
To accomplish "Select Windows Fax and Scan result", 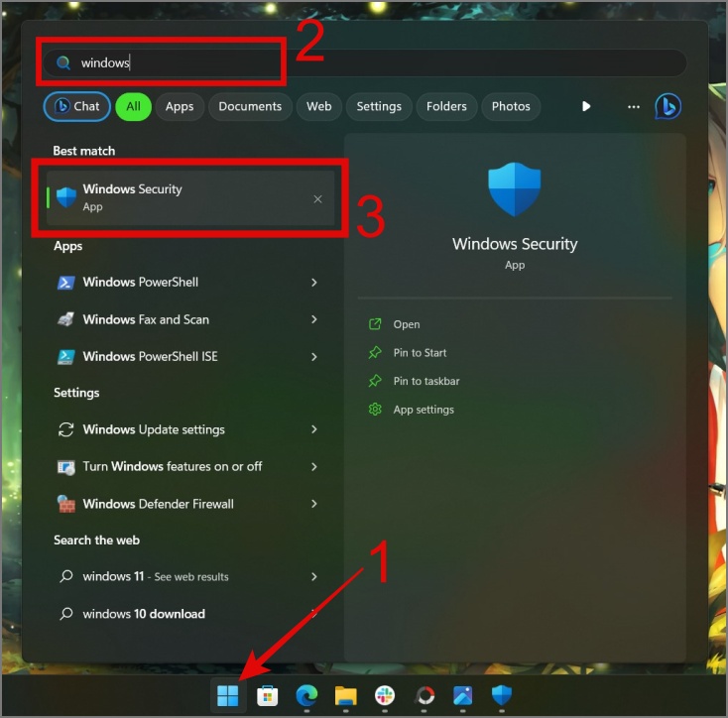I will 190,319.
